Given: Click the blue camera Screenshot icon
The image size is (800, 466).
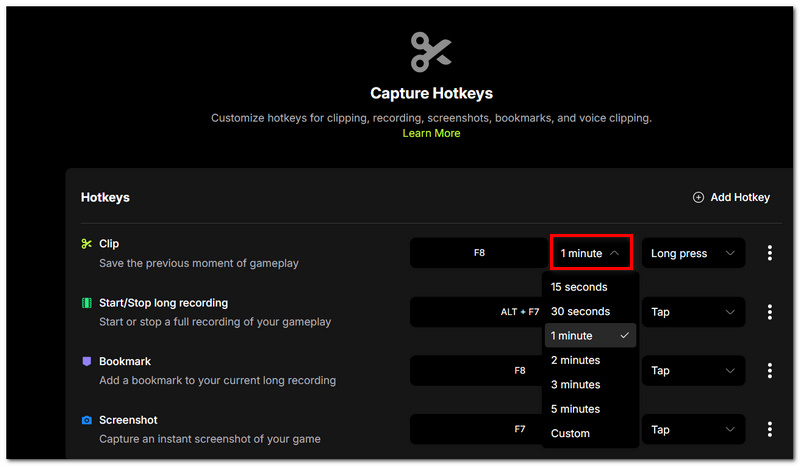Looking at the screenshot, I should pos(87,420).
